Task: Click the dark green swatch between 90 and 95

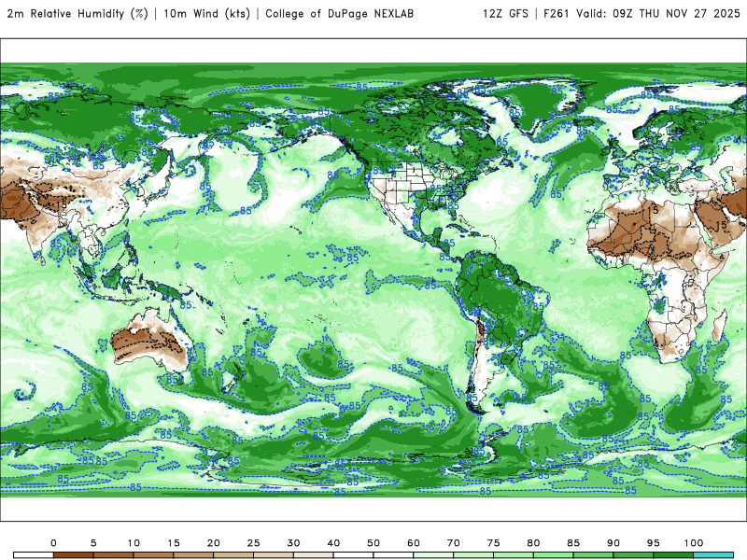Action: point(634,555)
